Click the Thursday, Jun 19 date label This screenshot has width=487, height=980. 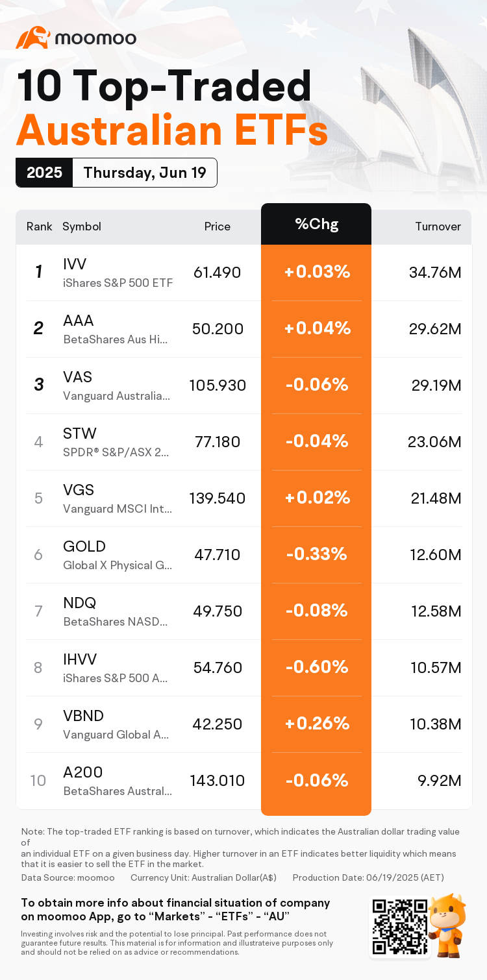[x=144, y=173]
